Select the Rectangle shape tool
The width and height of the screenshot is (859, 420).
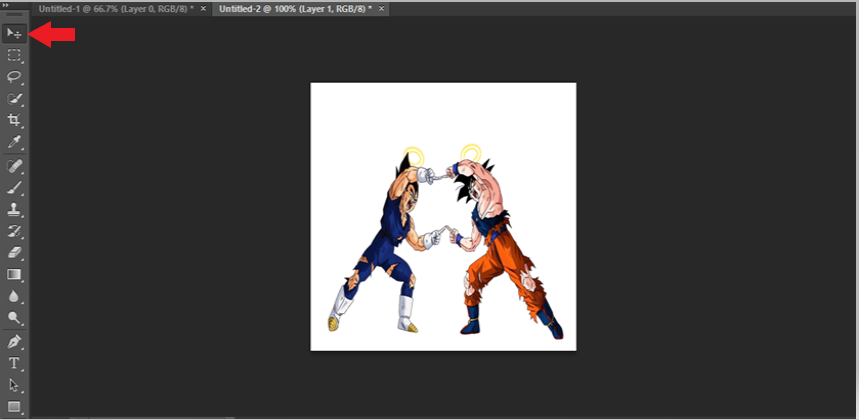pyautogui.click(x=14, y=406)
